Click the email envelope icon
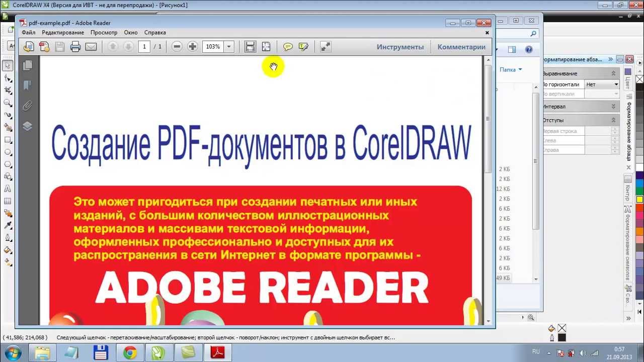 coord(91,47)
